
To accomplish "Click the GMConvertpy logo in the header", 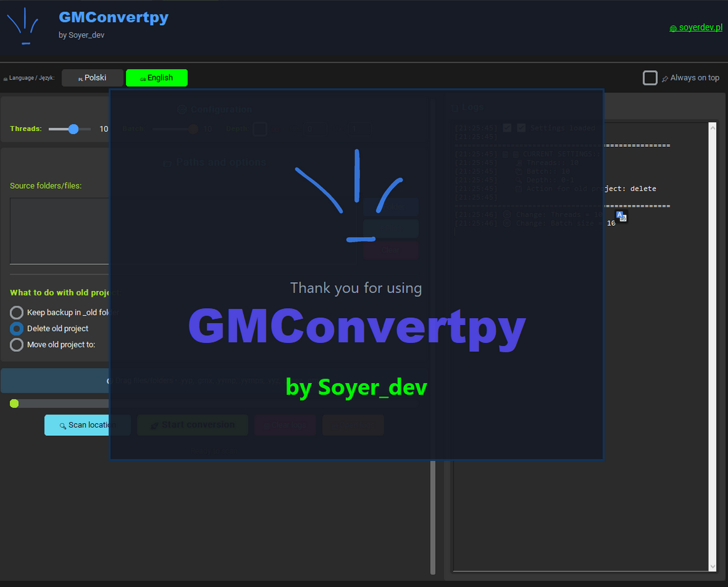I will (23, 26).
